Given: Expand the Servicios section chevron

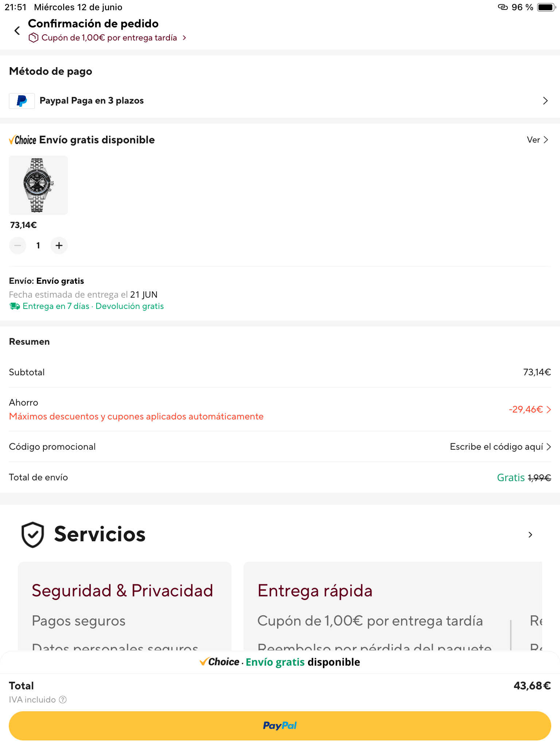Looking at the screenshot, I should (x=530, y=535).
